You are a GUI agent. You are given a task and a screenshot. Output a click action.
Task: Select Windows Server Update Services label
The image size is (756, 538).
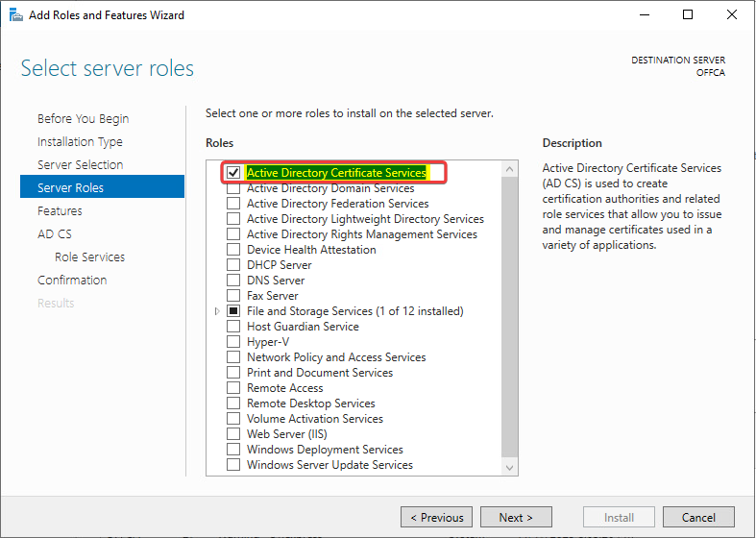pyautogui.click(x=329, y=465)
